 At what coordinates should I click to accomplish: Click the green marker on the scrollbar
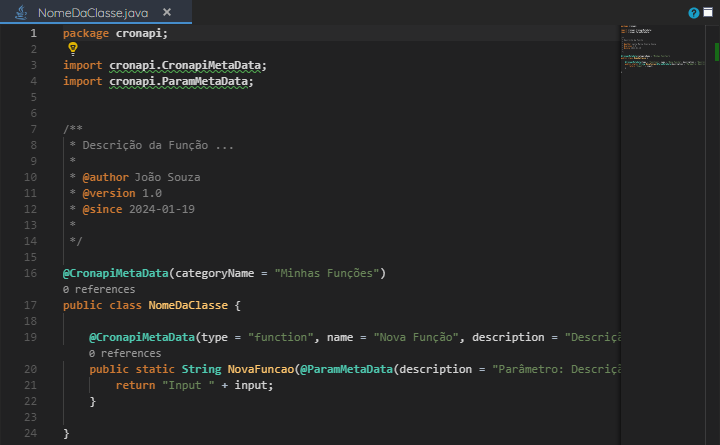tap(716, 51)
